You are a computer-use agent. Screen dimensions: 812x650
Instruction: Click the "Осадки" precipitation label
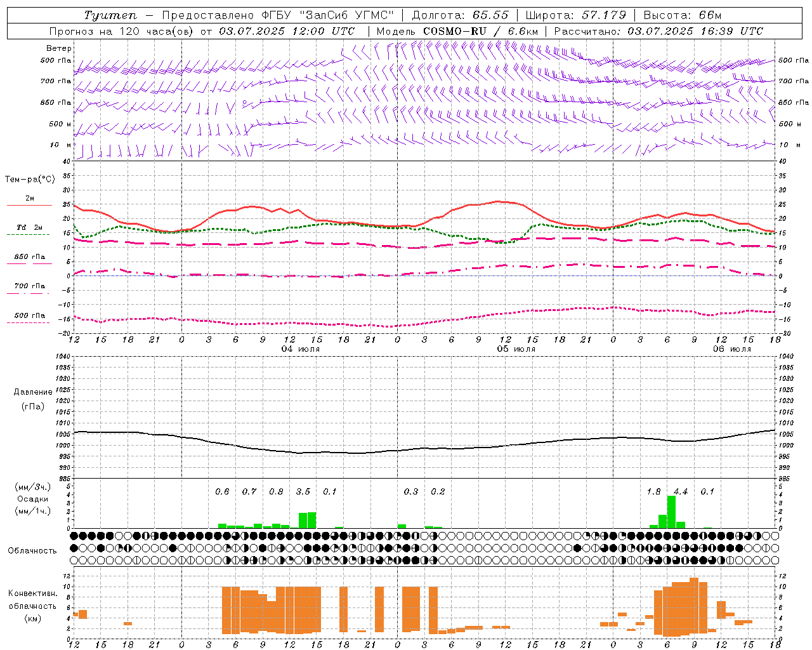[x=33, y=499]
